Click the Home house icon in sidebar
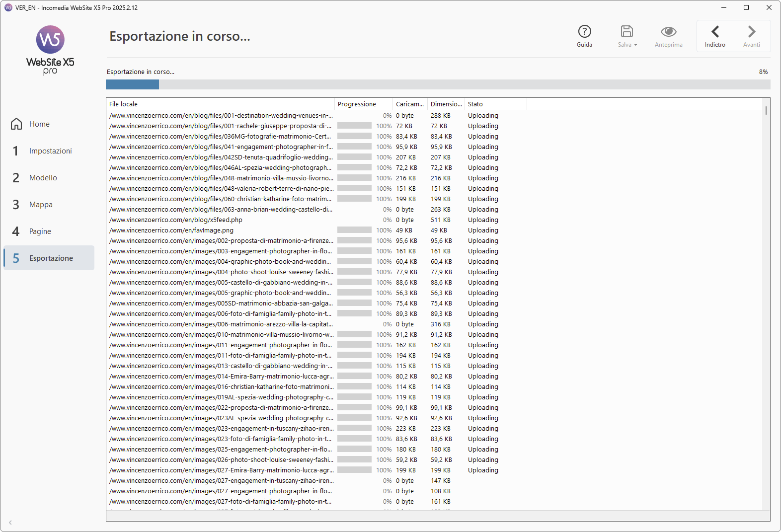Viewport: 781px width, 532px height. click(16, 124)
